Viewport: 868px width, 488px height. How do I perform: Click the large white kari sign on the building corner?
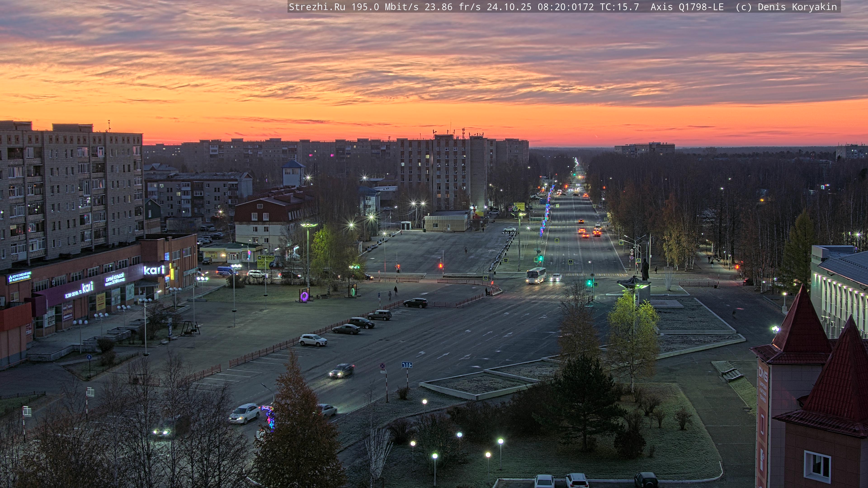click(x=154, y=270)
